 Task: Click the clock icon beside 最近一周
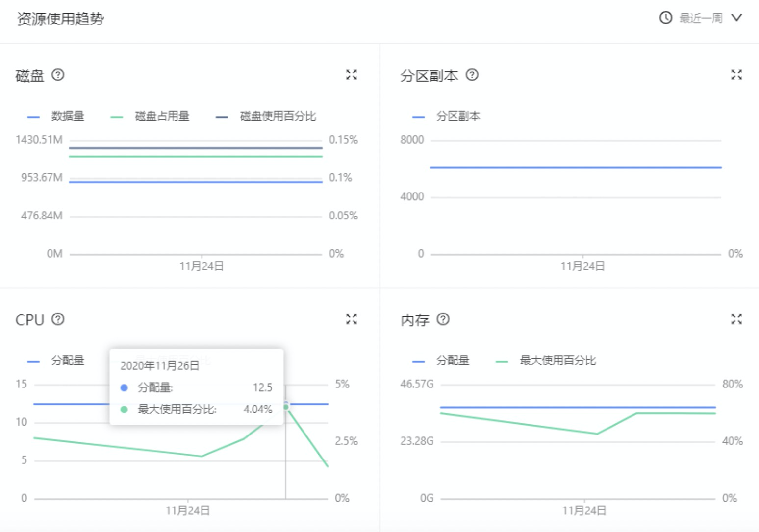[x=666, y=18]
